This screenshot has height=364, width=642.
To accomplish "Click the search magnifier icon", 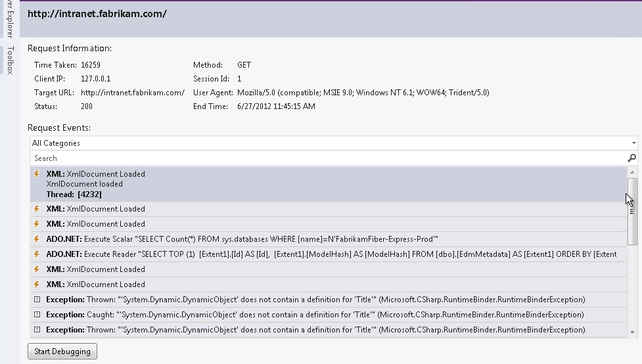I will 631,158.
